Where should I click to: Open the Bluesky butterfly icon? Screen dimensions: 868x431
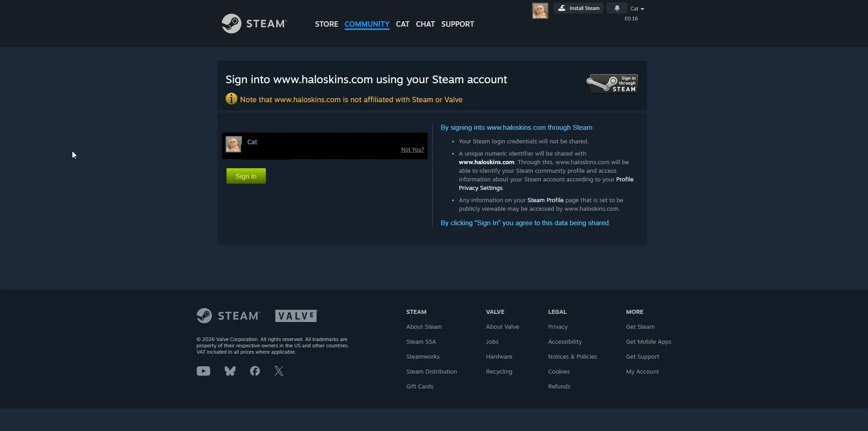230,371
